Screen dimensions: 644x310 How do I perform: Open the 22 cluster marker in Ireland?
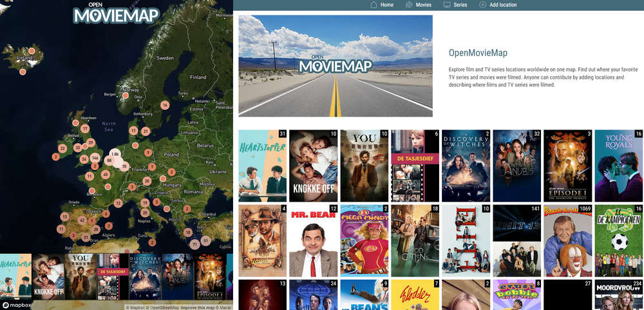[62, 148]
